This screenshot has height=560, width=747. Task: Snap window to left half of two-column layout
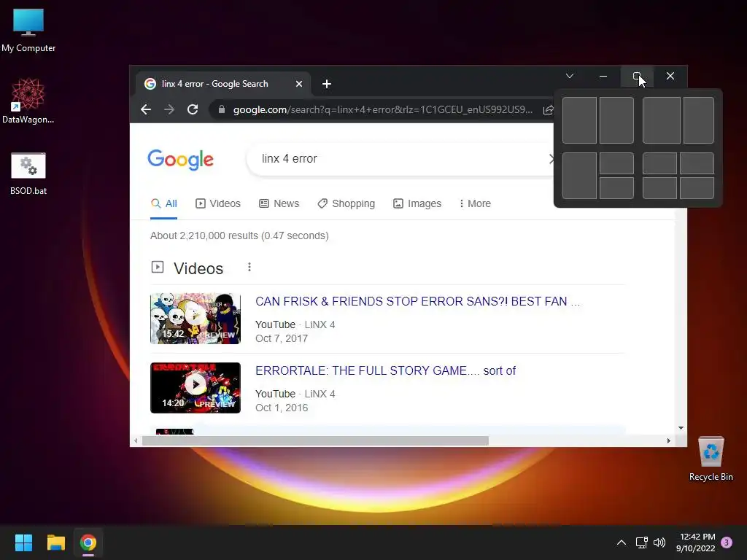[579, 120]
